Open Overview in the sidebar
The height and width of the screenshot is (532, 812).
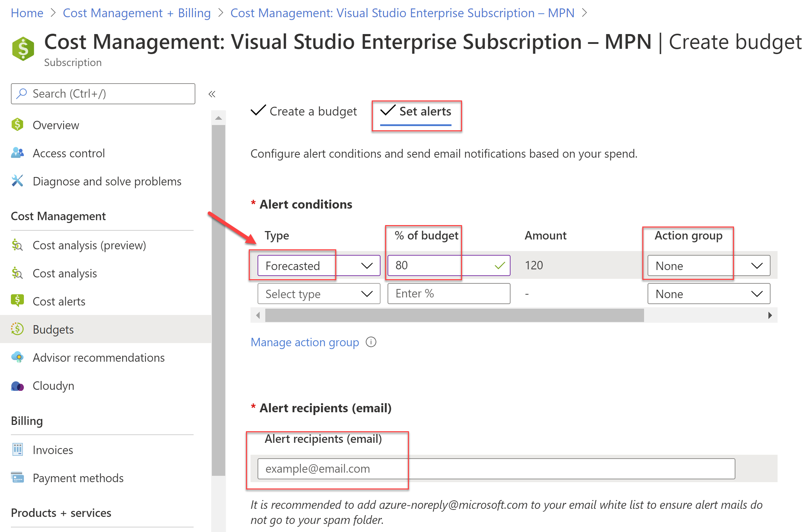(x=56, y=125)
